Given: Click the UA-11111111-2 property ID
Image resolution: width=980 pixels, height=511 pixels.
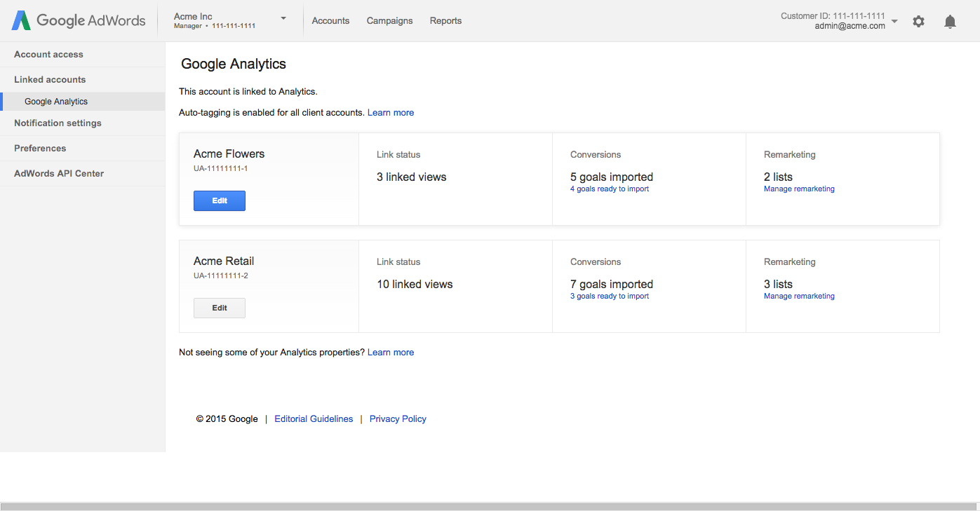Looking at the screenshot, I should 221,276.
